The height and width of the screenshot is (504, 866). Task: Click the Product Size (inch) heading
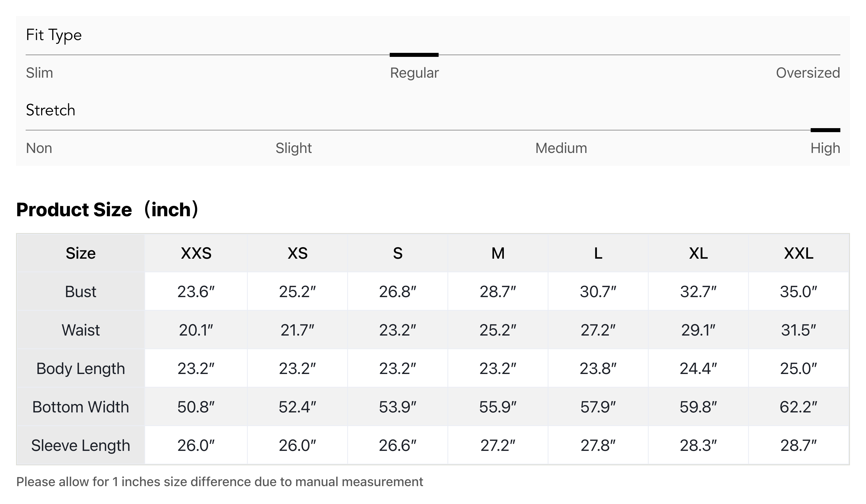[x=107, y=210]
